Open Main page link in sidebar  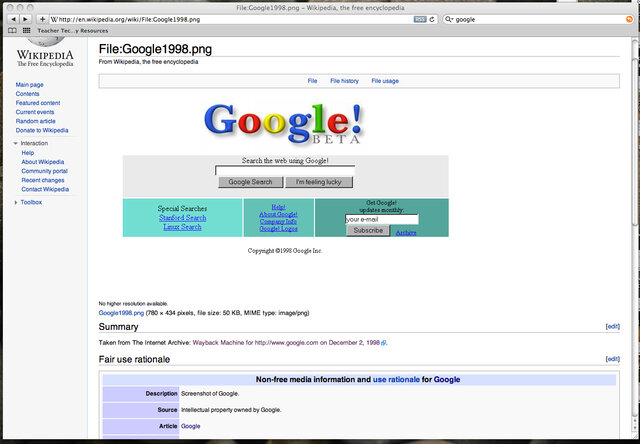[29, 85]
